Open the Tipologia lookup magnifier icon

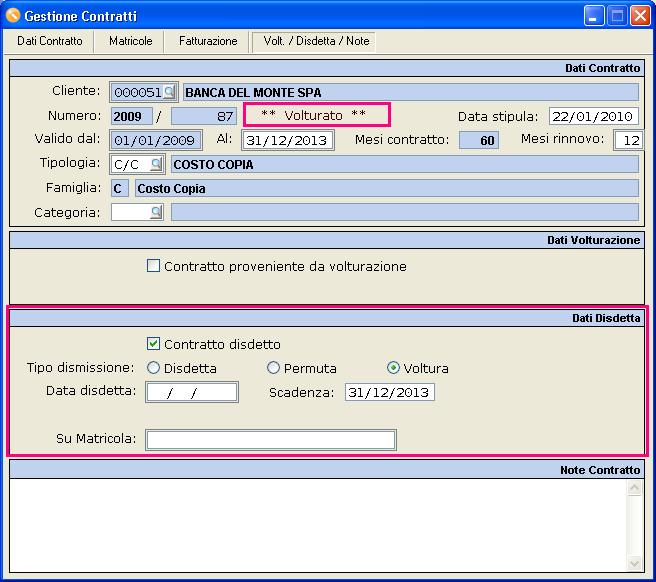click(156, 164)
